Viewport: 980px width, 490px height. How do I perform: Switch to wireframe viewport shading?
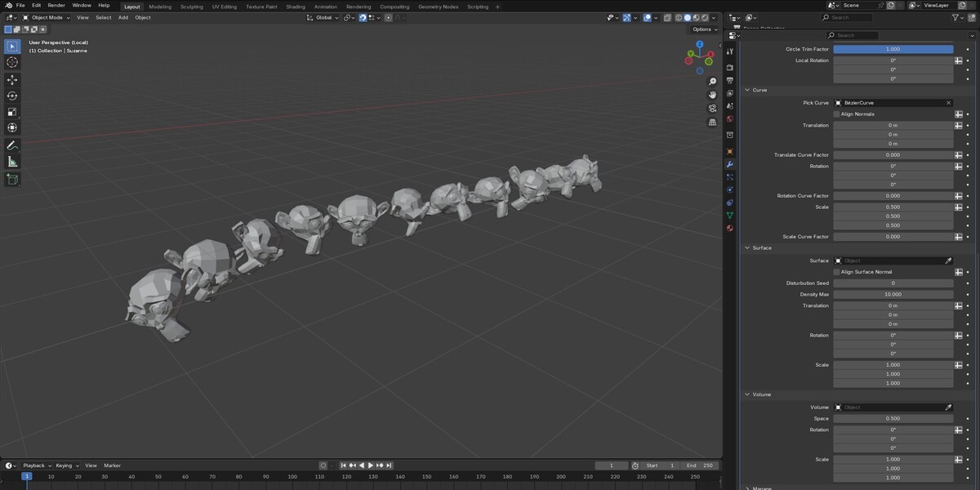point(679,17)
